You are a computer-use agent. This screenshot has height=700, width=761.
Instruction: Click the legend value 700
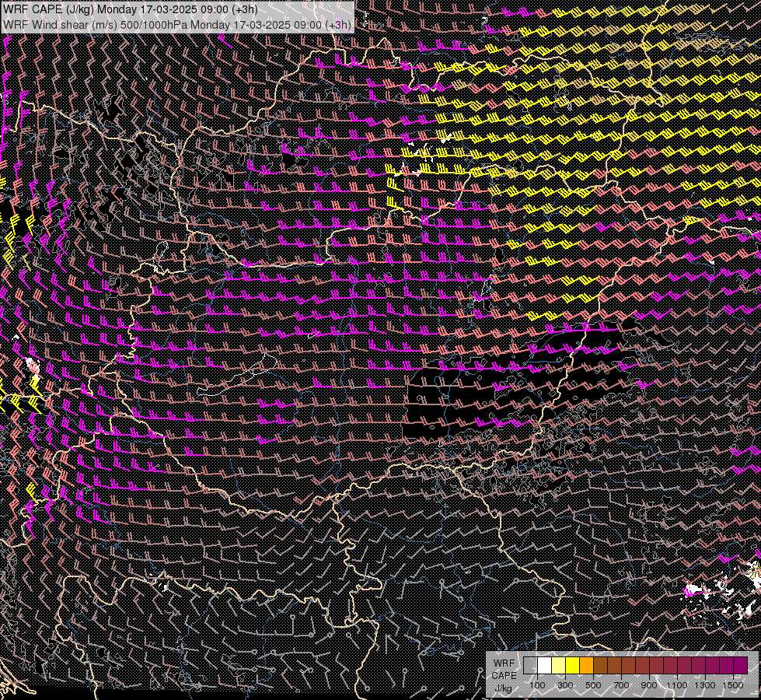coord(621,685)
